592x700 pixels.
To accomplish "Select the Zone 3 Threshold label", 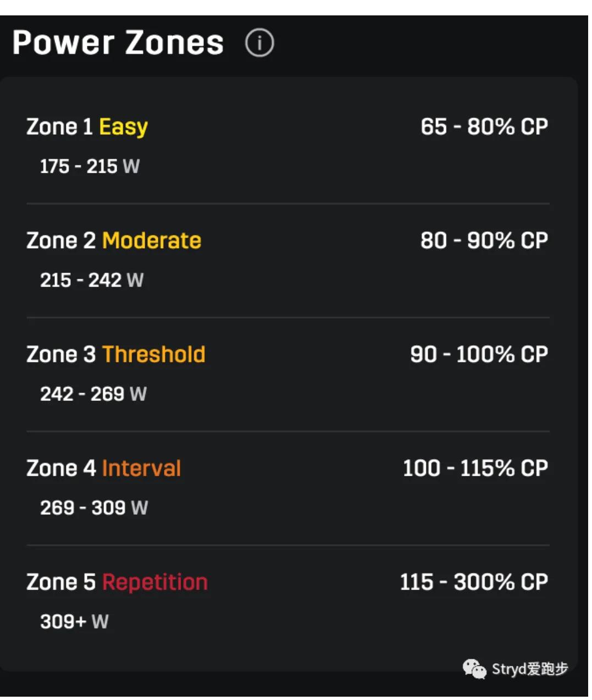I will click(116, 355).
